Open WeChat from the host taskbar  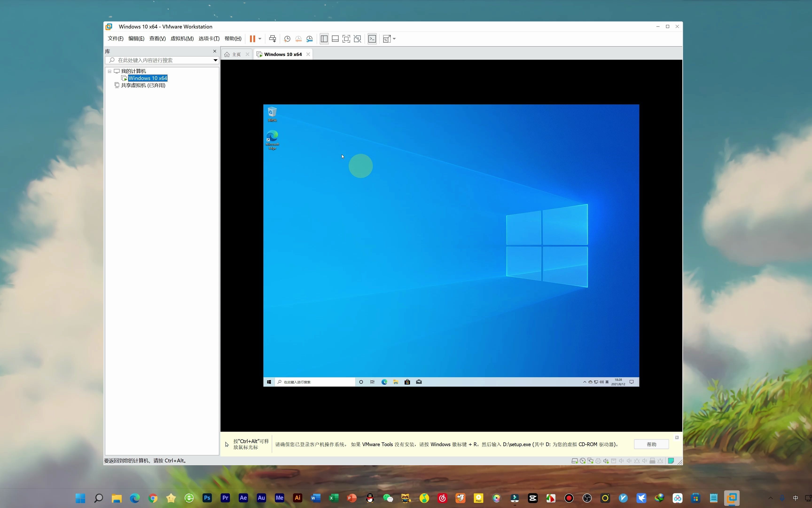point(388,498)
